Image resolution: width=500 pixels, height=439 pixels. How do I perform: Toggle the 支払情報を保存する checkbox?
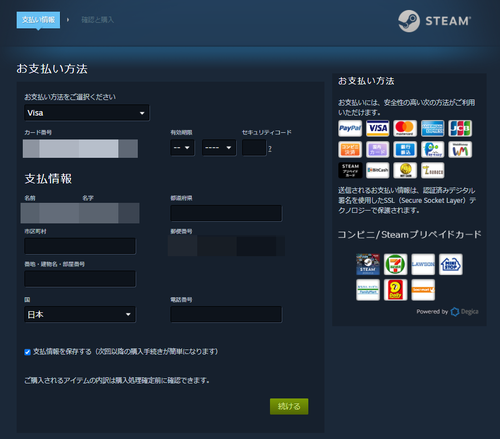pos(27,352)
